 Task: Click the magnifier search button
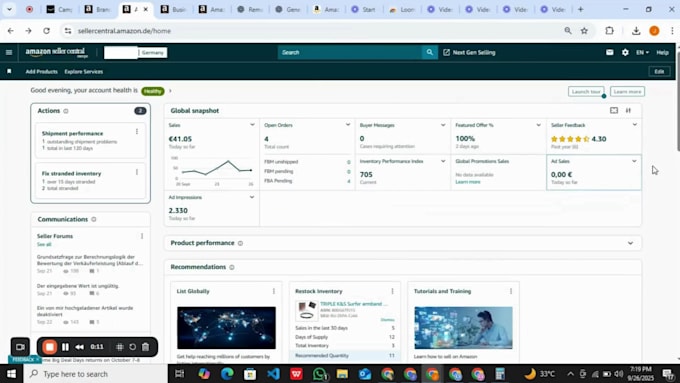tap(429, 52)
